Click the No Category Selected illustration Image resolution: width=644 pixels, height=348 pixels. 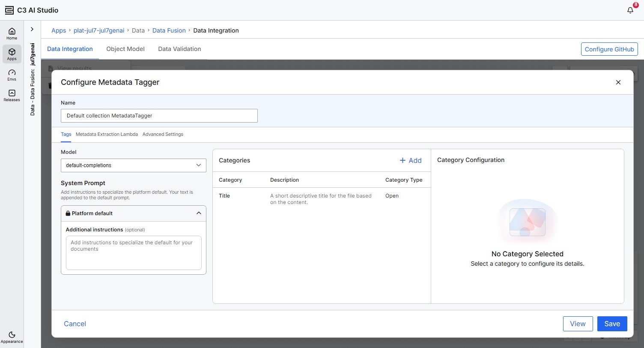click(528, 222)
